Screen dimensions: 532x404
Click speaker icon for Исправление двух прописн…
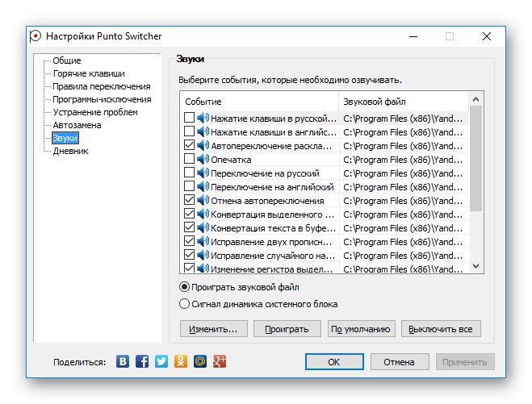click(x=203, y=241)
